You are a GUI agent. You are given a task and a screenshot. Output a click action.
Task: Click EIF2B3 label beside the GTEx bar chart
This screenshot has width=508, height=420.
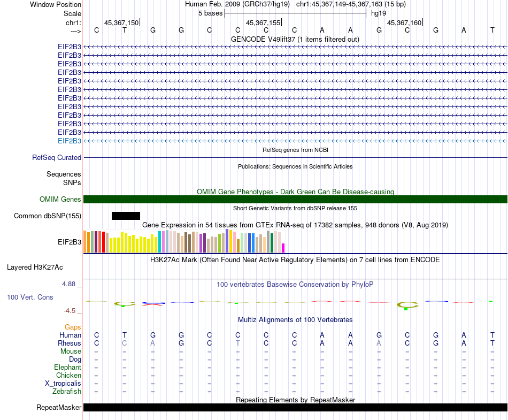70,242
